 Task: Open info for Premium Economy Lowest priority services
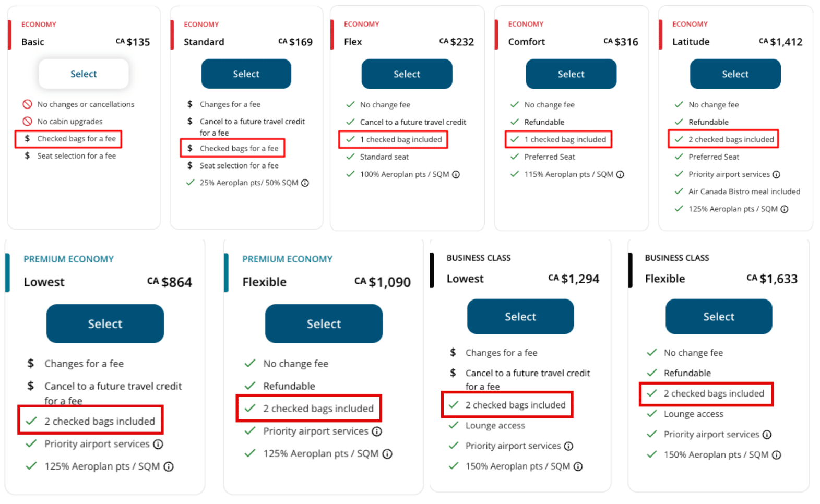coord(158,444)
